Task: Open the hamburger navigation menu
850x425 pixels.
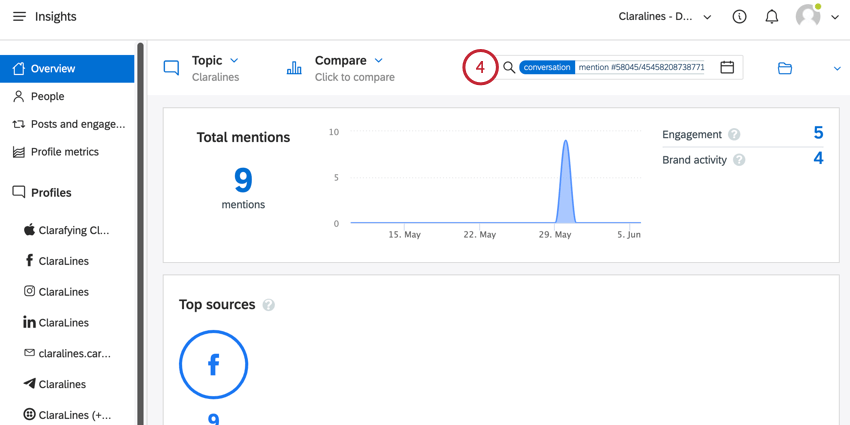Action: [x=20, y=17]
